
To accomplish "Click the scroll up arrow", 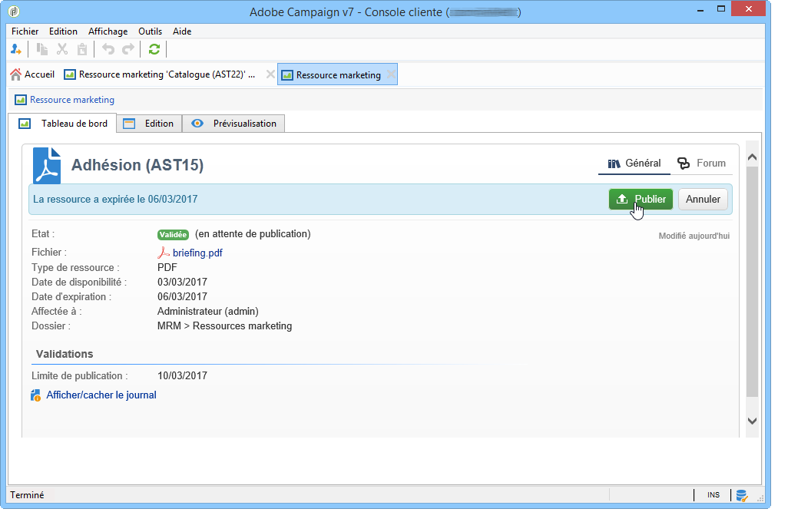I will click(x=752, y=157).
